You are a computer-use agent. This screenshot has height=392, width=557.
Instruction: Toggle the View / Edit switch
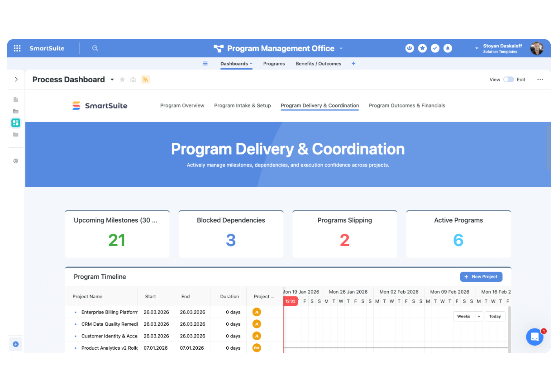(x=508, y=80)
